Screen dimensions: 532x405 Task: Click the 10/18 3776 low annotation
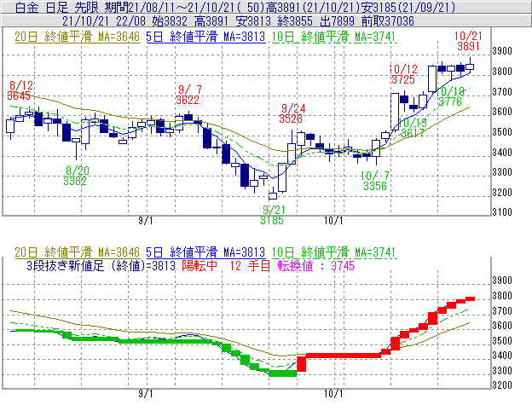(450, 96)
